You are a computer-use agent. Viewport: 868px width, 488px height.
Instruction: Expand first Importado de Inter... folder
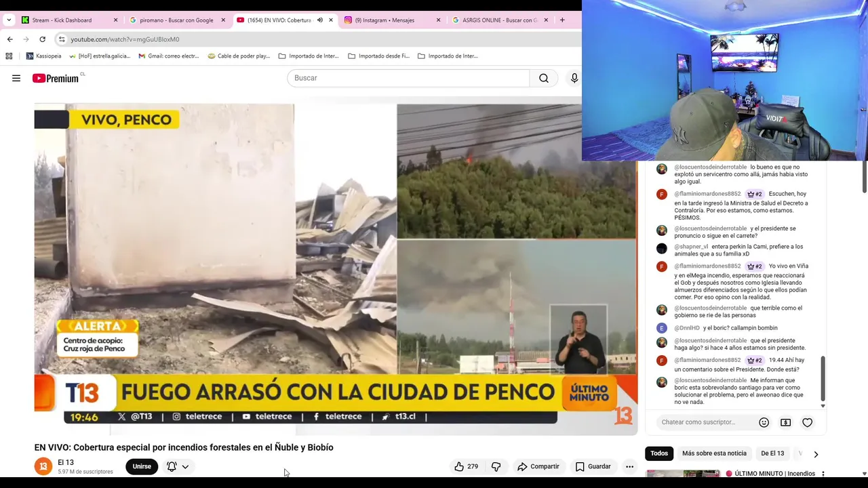click(x=309, y=56)
